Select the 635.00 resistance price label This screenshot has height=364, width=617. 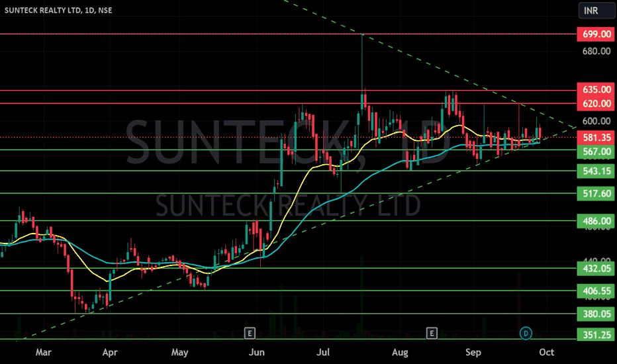596,90
